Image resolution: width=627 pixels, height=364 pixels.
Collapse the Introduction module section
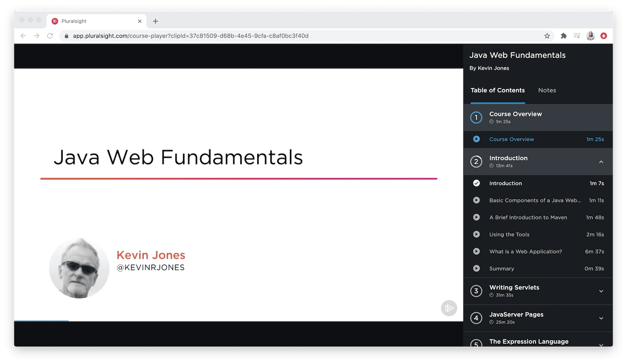(x=601, y=161)
